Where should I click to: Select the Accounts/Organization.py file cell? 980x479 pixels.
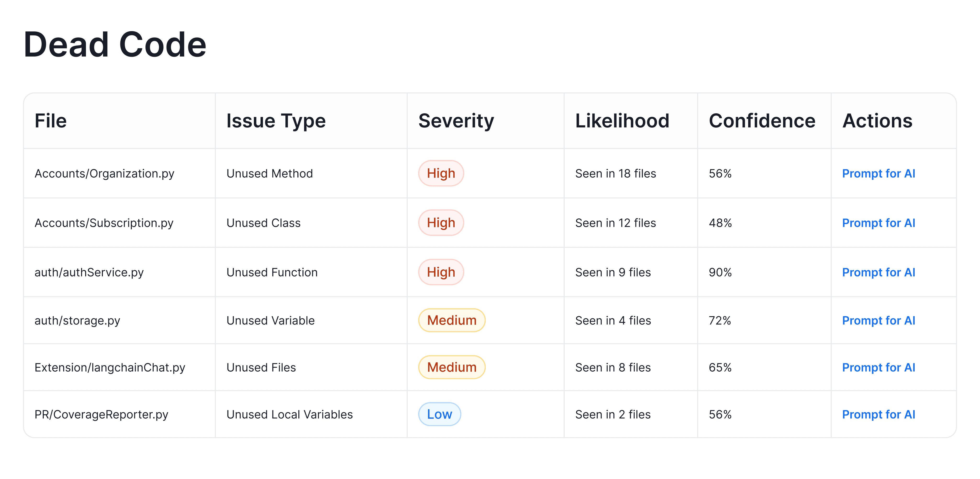pos(104,174)
